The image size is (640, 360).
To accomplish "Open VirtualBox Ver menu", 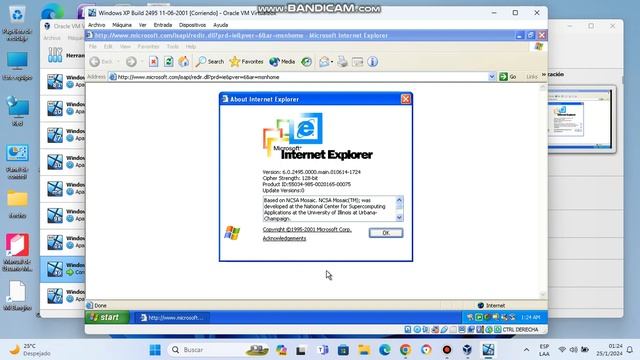I will point(142,25).
